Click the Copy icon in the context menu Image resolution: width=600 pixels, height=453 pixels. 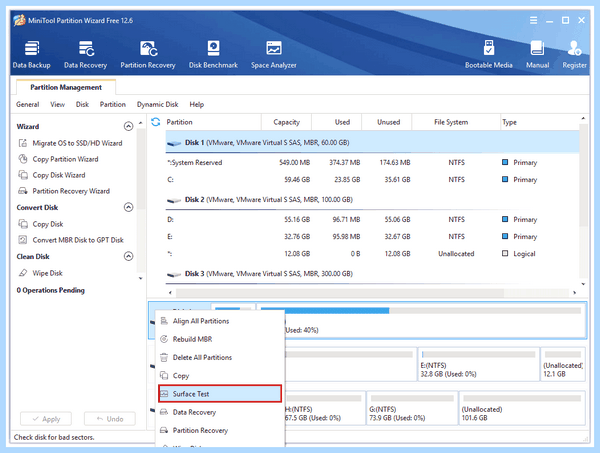point(164,375)
